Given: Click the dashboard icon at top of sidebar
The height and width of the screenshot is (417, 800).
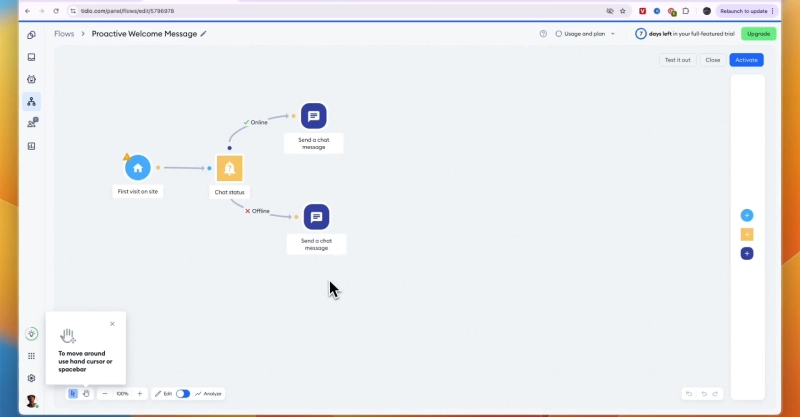Looking at the screenshot, I should point(32,35).
